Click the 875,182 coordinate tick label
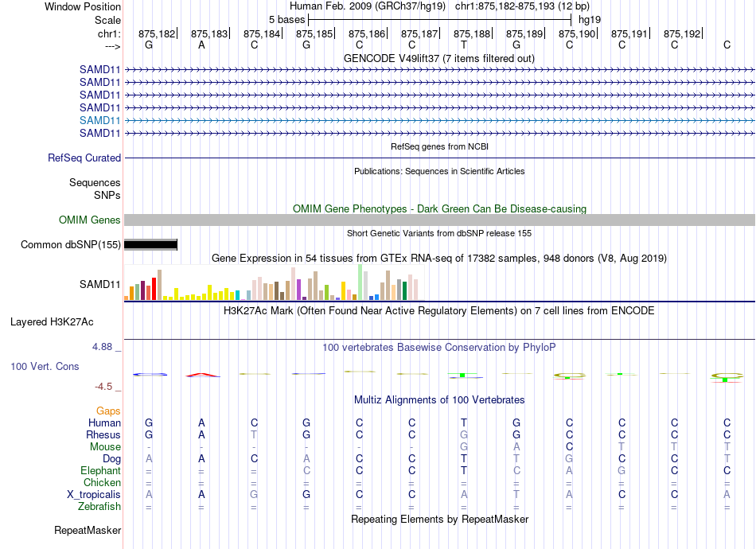The width and height of the screenshot is (756, 549). click(x=158, y=33)
